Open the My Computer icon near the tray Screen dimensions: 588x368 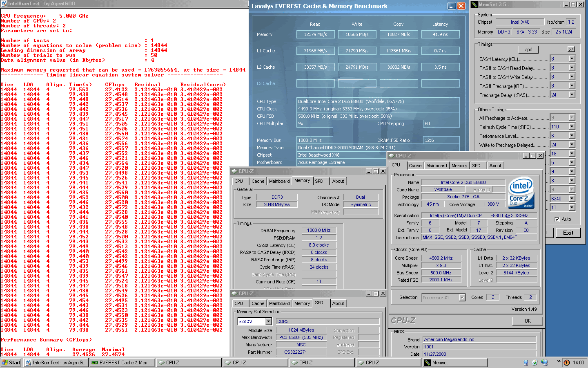[x=526, y=363]
